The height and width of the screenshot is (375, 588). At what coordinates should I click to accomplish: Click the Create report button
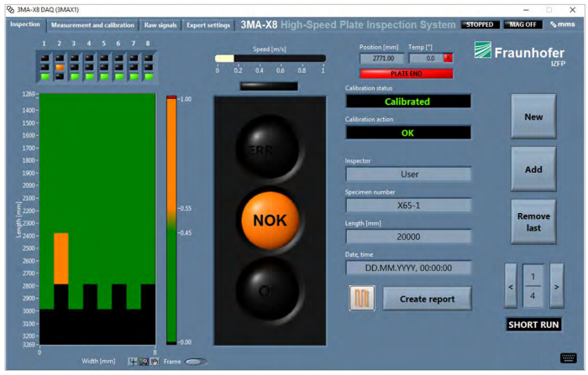tap(427, 299)
